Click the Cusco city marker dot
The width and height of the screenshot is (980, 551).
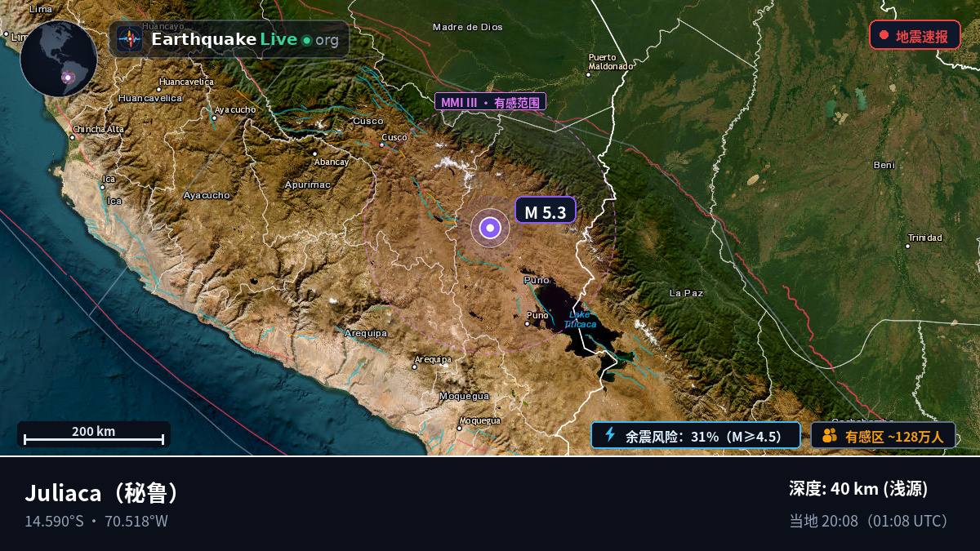point(382,146)
